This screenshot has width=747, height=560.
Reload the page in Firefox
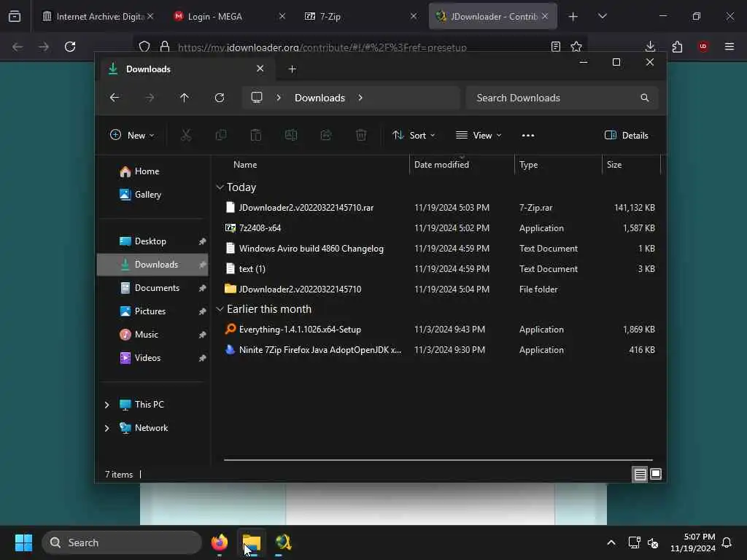70,47
